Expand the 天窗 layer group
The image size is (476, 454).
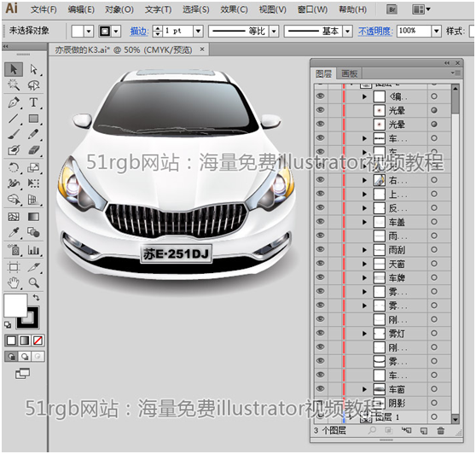pyautogui.click(x=364, y=264)
